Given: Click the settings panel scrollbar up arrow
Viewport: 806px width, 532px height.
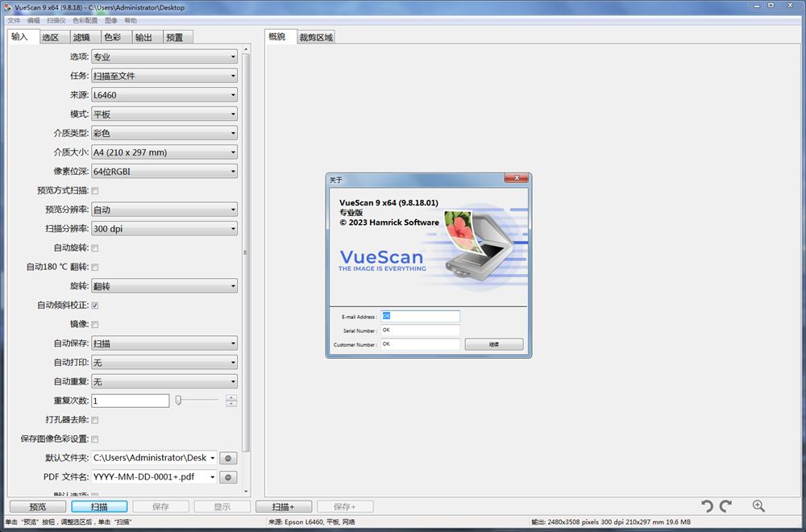Looking at the screenshot, I should (x=246, y=49).
